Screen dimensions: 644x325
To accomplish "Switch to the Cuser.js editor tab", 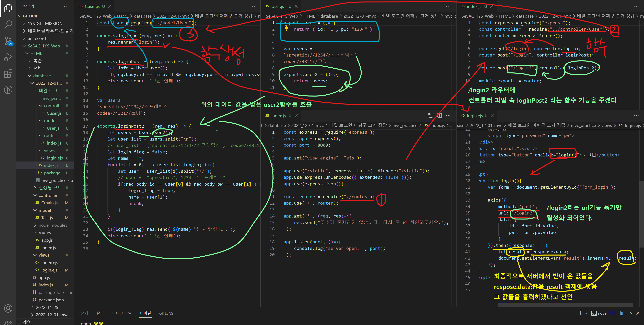I will click(x=92, y=7).
